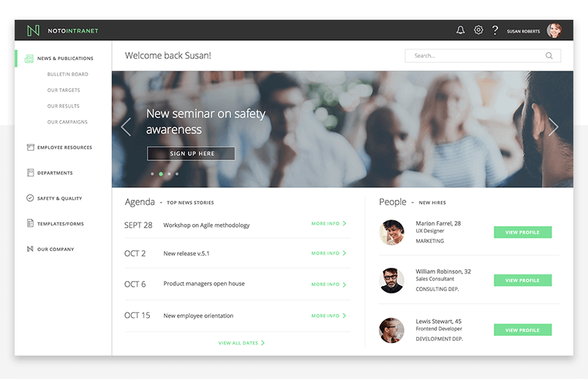The width and height of the screenshot is (588, 379).
Task: Click the Departments sidebar icon
Action: (x=31, y=173)
